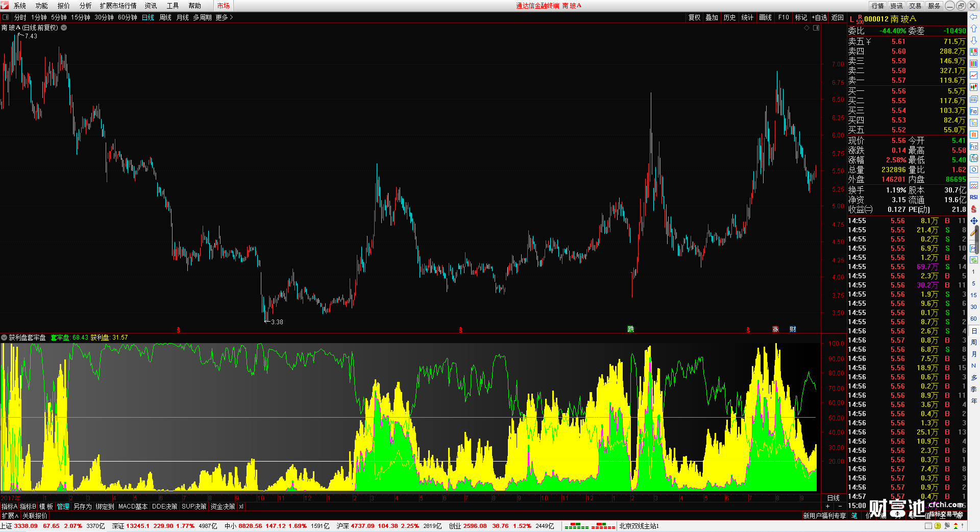Open the 多周期 multi-period view
Viewport: 980px width, 532px height.
[x=203, y=17]
